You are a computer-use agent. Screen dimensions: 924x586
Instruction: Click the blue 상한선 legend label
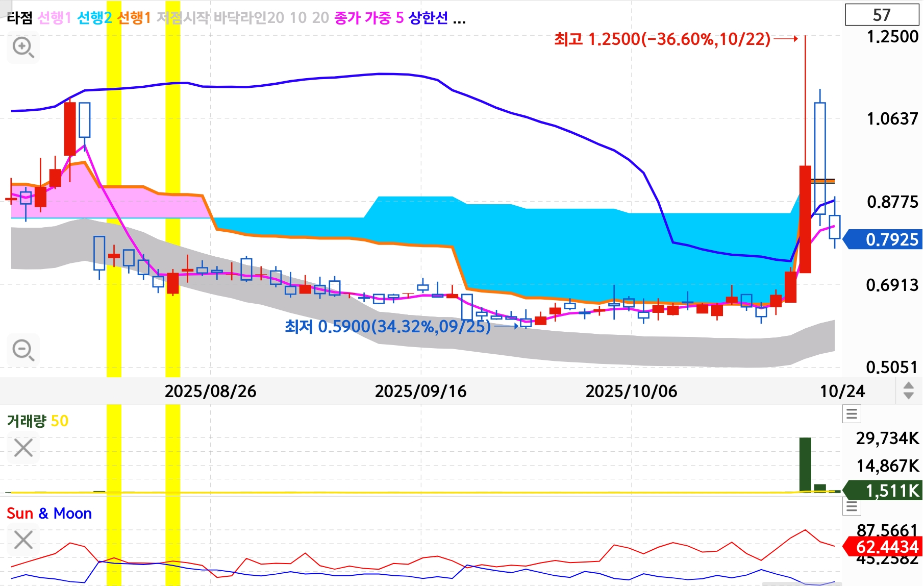coord(428,18)
